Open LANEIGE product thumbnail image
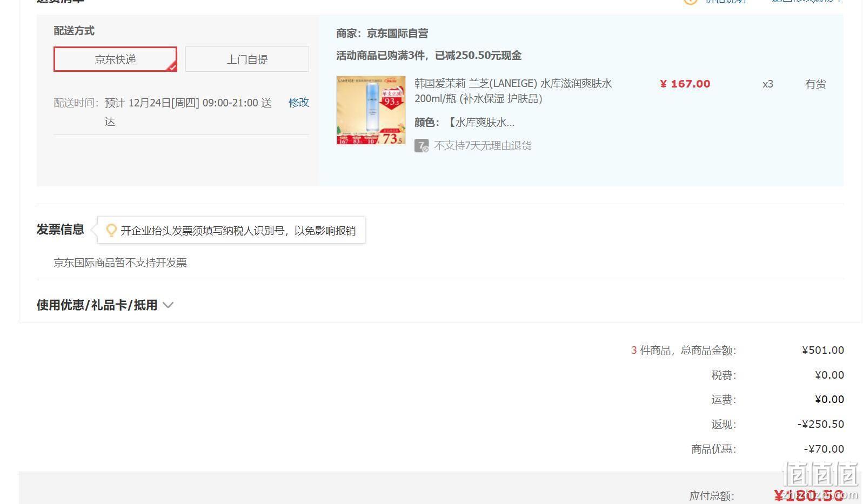Screen dimensions: 863x504 (371, 111)
